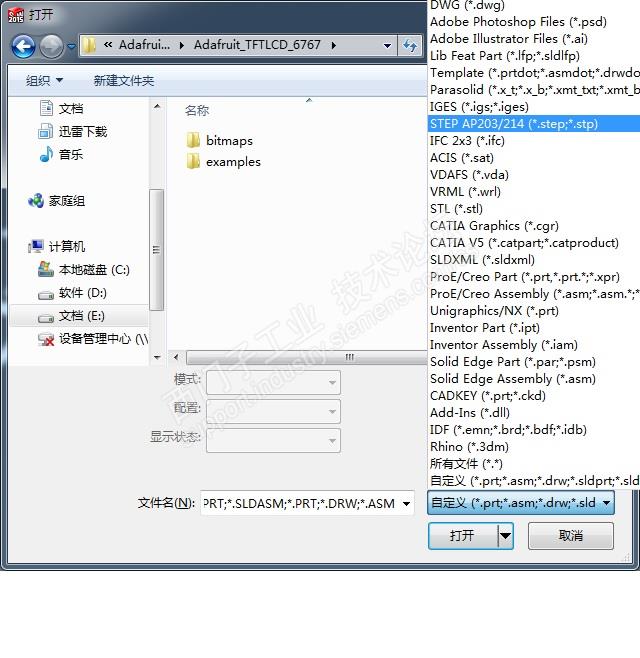
Task: Click 名称 column header
Action: [197, 110]
